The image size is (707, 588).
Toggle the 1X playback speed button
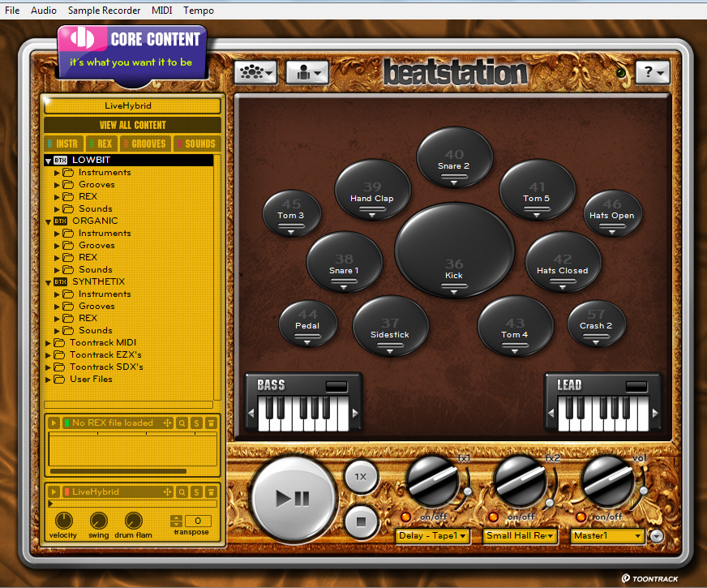pos(361,477)
